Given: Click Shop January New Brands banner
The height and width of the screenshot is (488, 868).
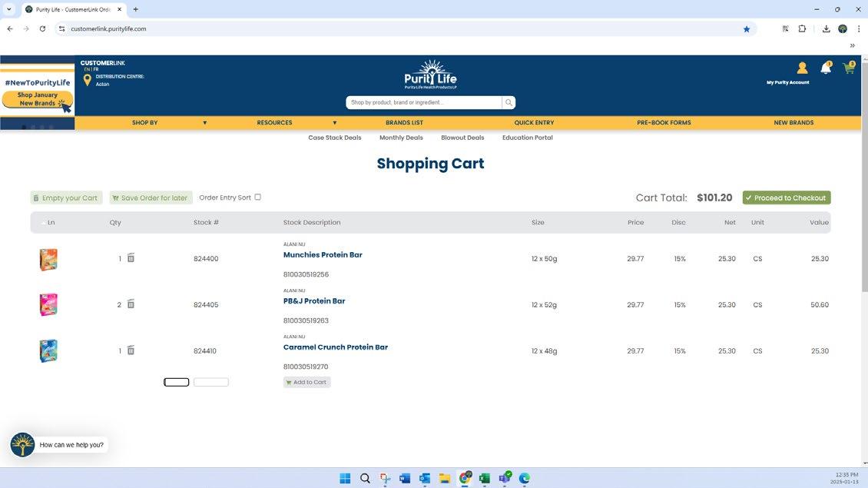Looking at the screenshot, I should pyautogui.click(x=37, y=99).
